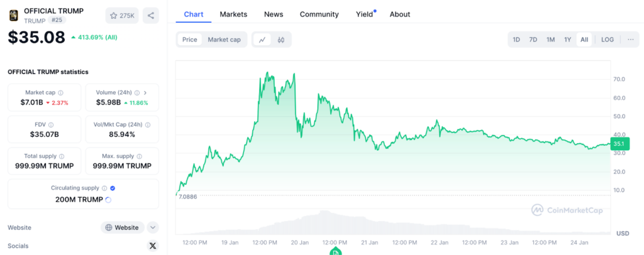The height and width of the screenshot is (255, 644).
Task: Switch to candlestick chart view icon
Action: pyautogui.click(x=281, y=40)
